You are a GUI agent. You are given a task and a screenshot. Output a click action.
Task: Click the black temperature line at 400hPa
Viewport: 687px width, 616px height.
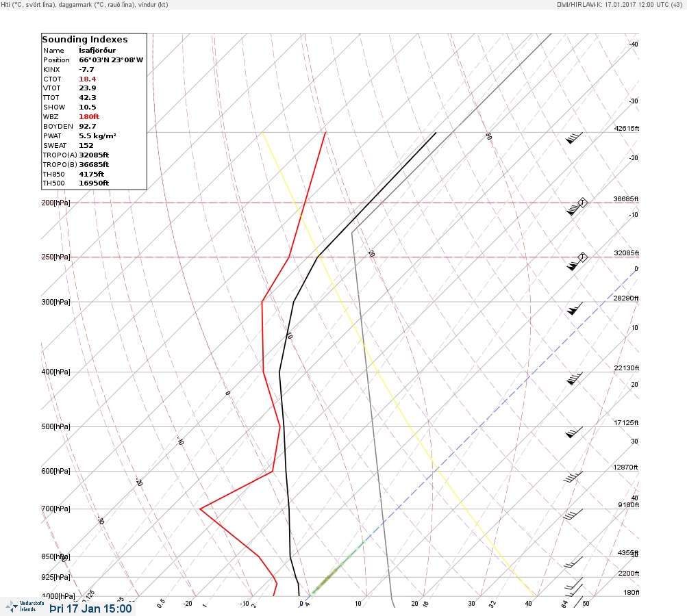click(x=279, y=372)
